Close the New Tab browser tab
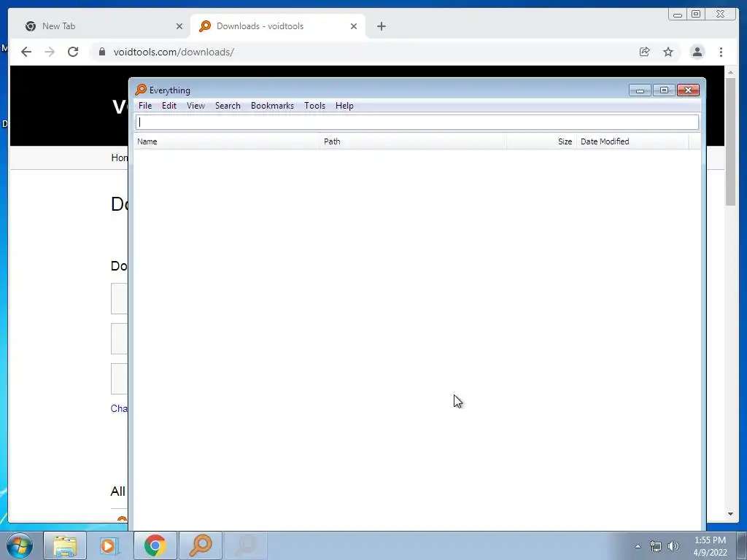 (x=179, y=26)
